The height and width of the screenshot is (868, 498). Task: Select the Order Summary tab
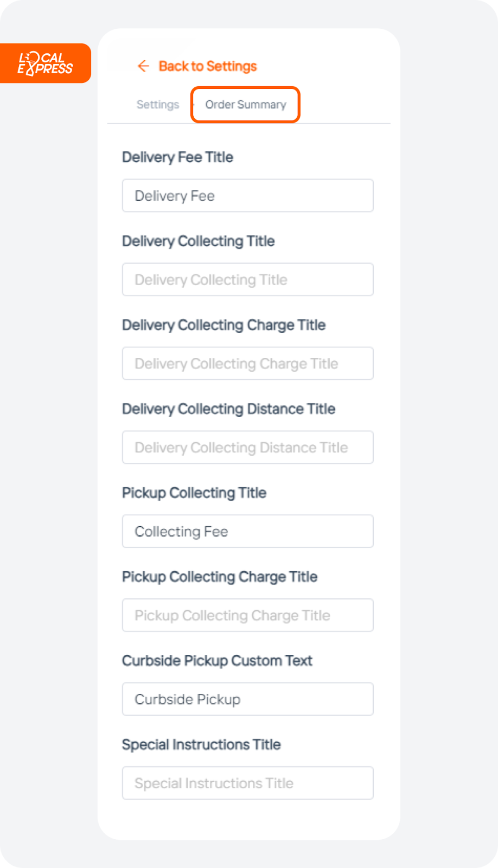pyautogui.click(x=246, y=105)
